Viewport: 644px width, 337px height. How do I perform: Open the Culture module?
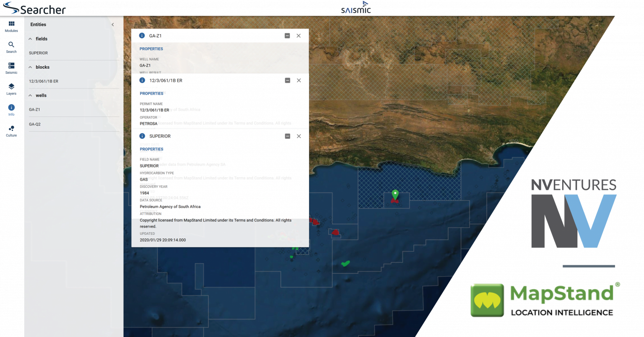(x=11, y=130)
